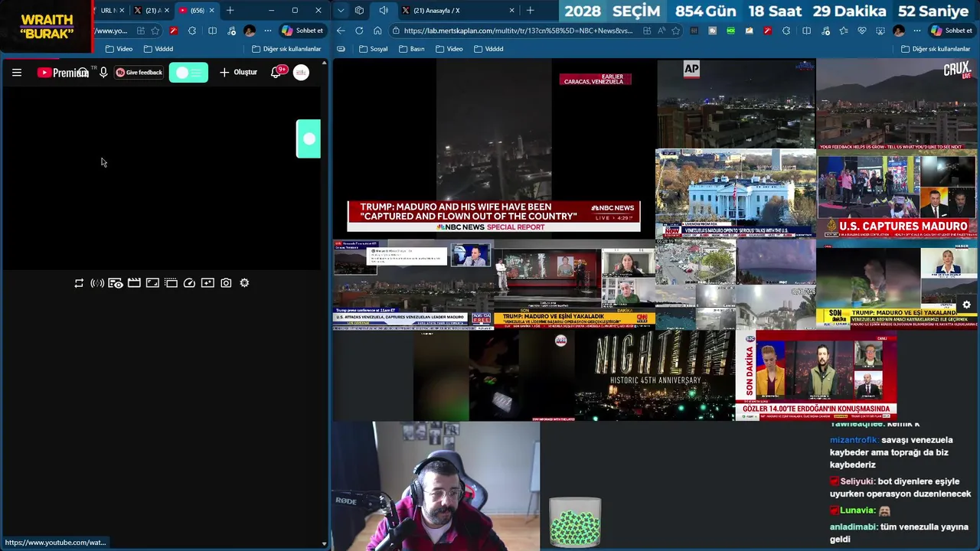Open right browser profile avatar
The image size is (980, 551).
899,31
